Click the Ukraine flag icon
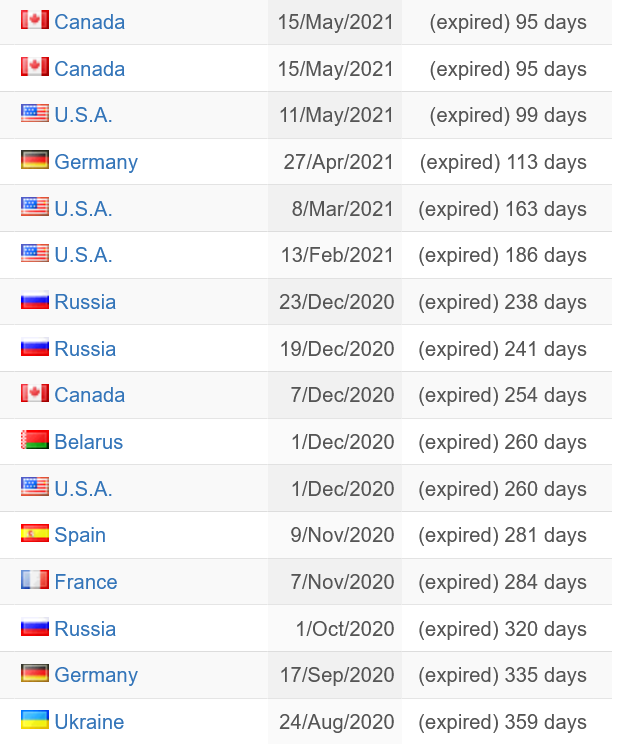 (x=35, y=719)
